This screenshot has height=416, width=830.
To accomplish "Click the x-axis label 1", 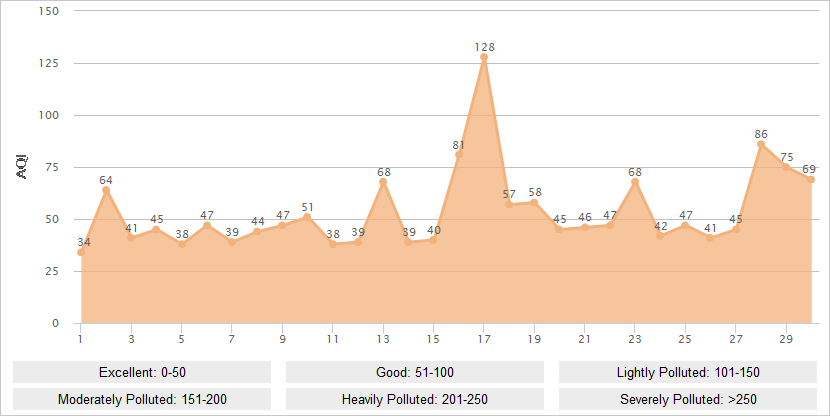I will coord(80,339).
